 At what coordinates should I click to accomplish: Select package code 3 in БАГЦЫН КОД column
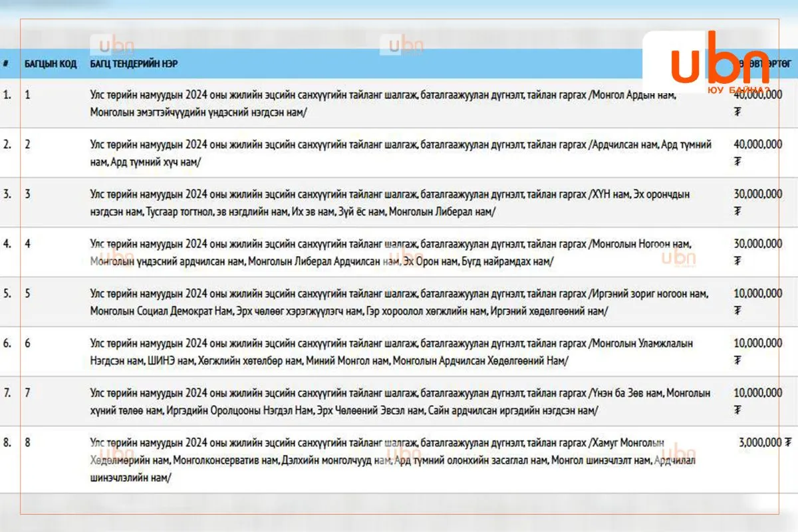pos(27,194)
